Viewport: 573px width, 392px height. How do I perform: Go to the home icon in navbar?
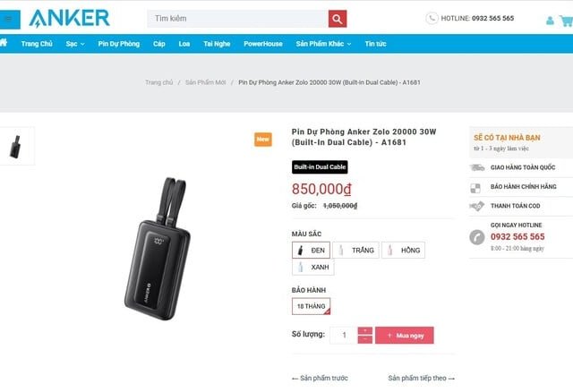[4, 43]
